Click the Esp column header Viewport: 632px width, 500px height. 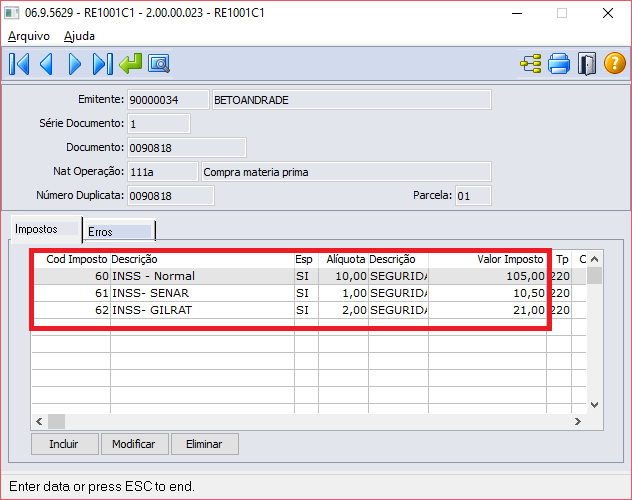tap(306, 259)
